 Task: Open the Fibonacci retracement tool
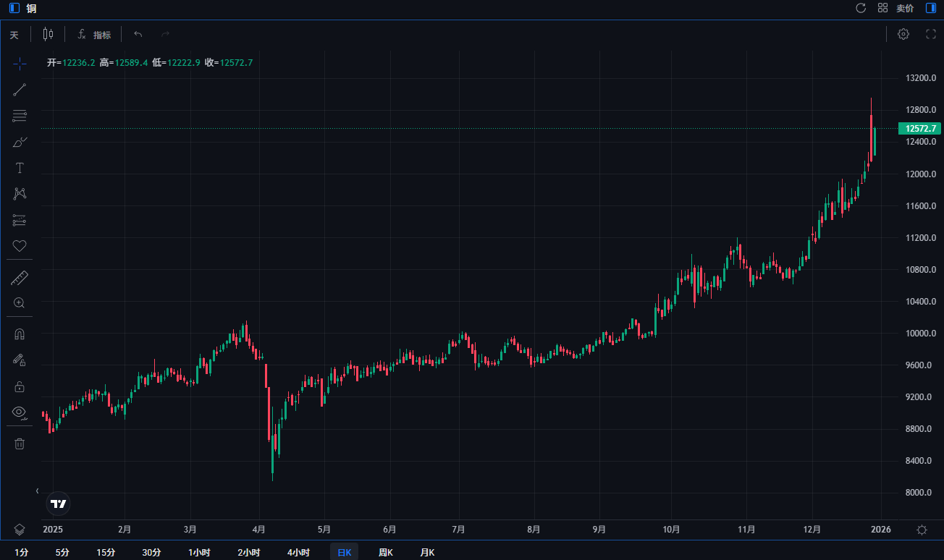click(x=20, y=116)
